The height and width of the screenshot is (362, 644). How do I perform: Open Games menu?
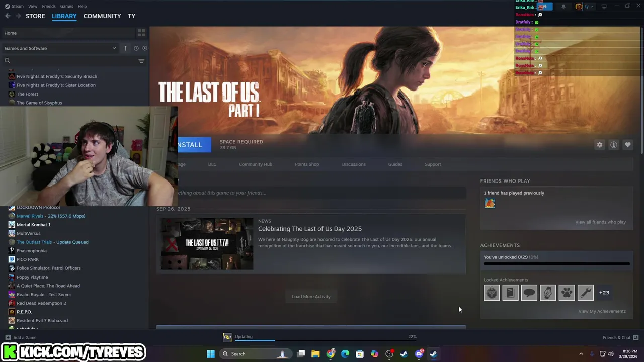[66, 6]
